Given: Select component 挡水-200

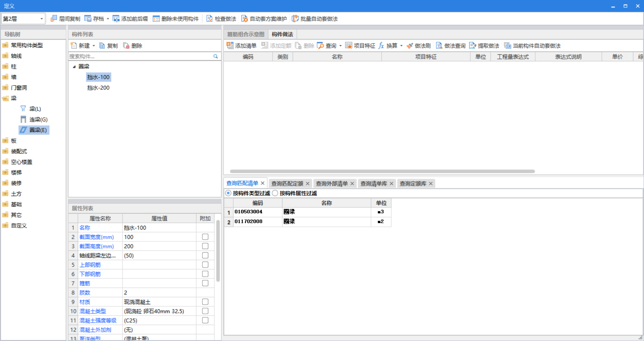Looking at the screenshot, I should (x=98, y=88).
